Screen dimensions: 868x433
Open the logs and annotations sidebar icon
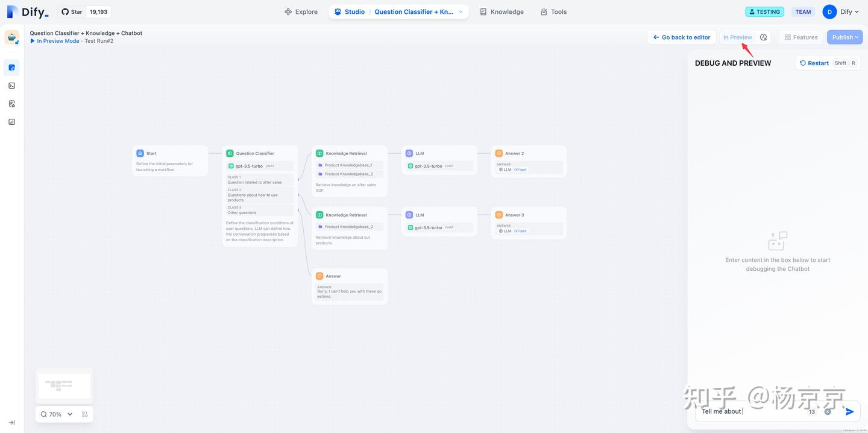coord(11,104)
